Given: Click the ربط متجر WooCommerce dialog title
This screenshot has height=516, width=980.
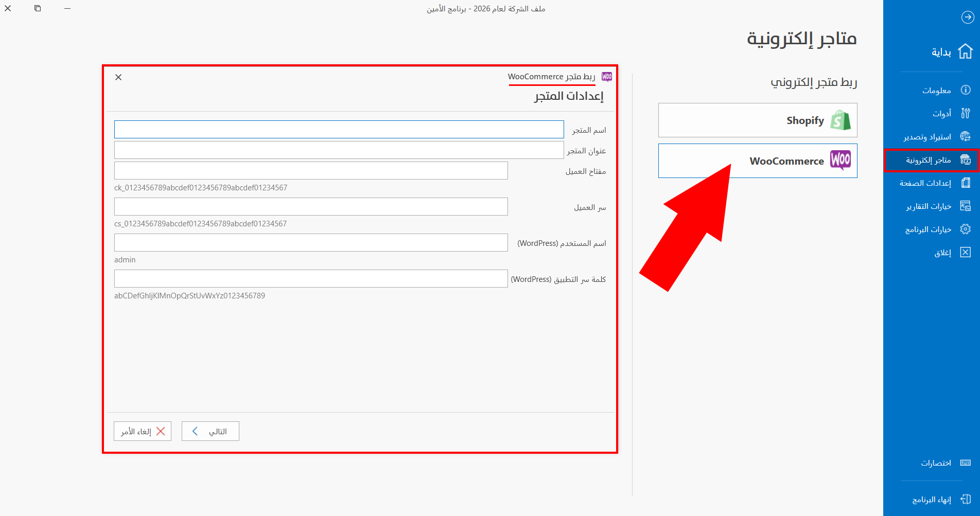Looking at the screenshot, I should pyautogui.click(x=552, y=77).
